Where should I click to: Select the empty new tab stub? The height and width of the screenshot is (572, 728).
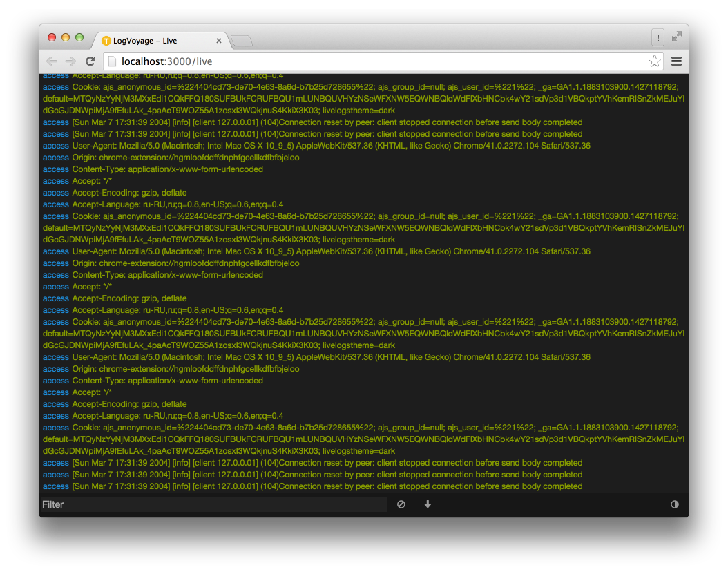241,41
